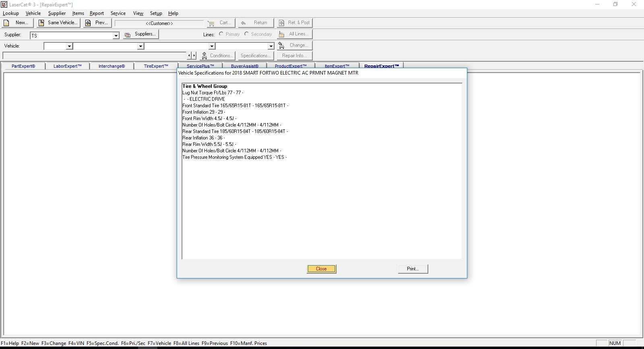
Task: Switch to the ItemExpert tab
Action: pyautogui.click(x=337, y=66)
